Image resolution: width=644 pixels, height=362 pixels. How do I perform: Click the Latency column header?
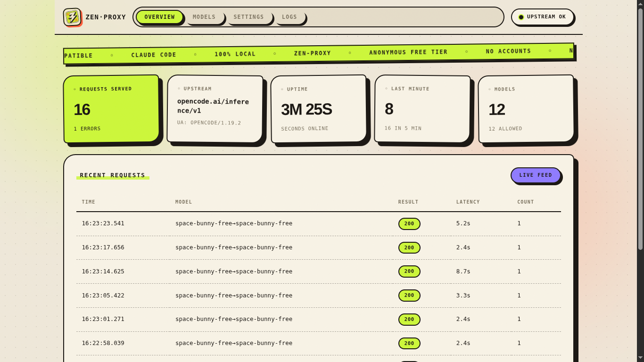(x=468, y=202)
